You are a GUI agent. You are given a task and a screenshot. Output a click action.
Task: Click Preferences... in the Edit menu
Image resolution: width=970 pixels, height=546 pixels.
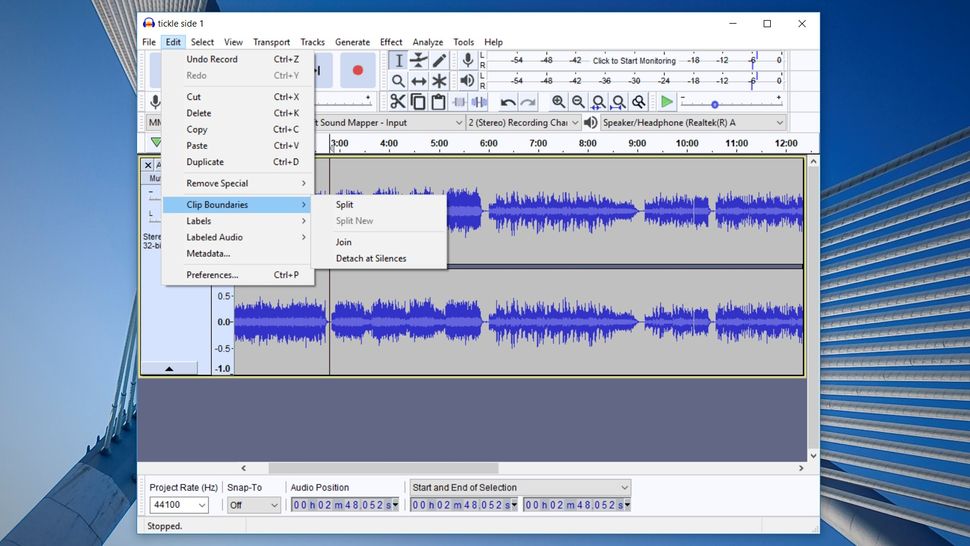(212, 275)
